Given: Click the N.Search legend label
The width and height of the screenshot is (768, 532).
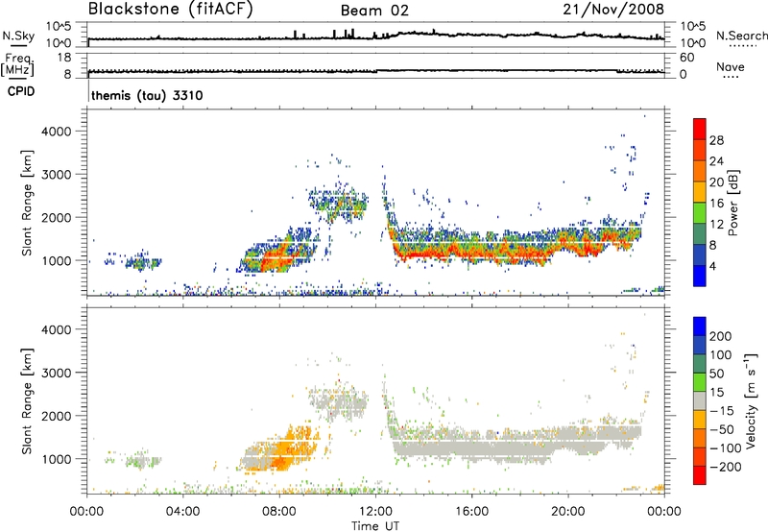Looking at the screenshot, I should [741, 36].
